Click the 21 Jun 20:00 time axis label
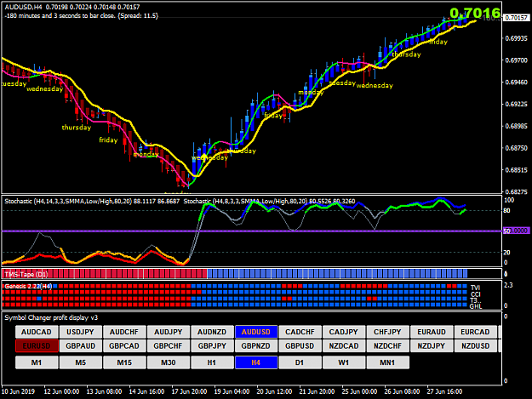 pyautogui.click(x=317, y=391)
